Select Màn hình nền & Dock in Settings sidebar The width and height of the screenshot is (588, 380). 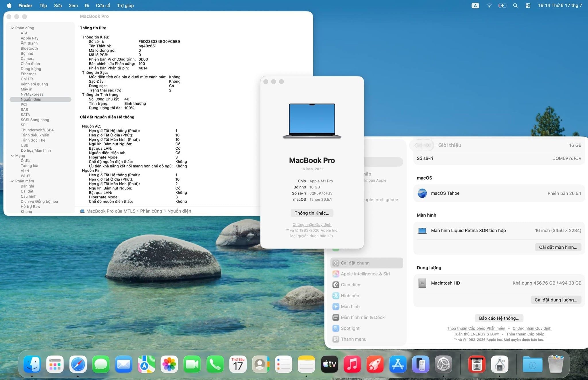tap(367, 317)
